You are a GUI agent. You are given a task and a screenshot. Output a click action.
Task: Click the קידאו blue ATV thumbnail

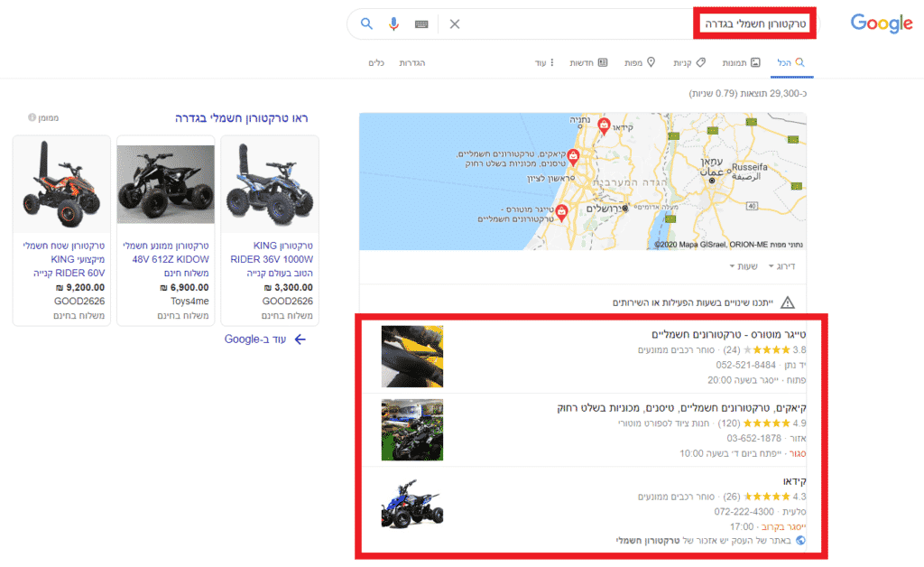point(411,503)
